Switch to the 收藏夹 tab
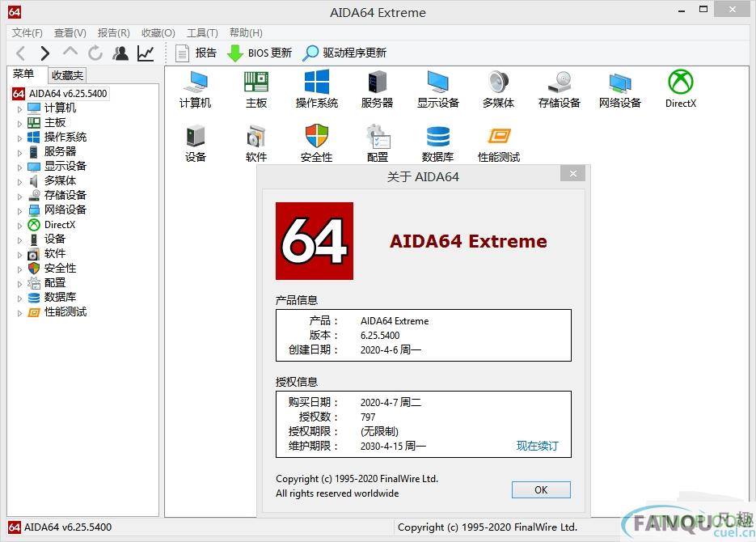This screenshot has height=542, width=756. [67, 75]
